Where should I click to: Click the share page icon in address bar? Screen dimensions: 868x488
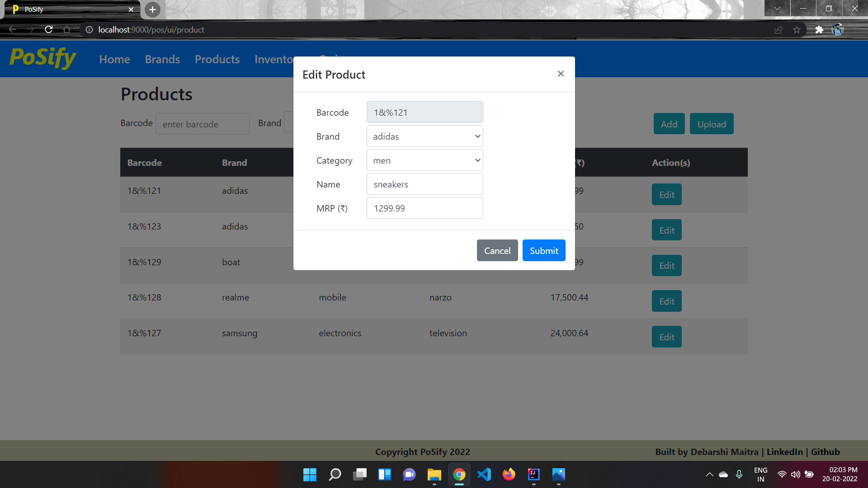tap(778, 30)
